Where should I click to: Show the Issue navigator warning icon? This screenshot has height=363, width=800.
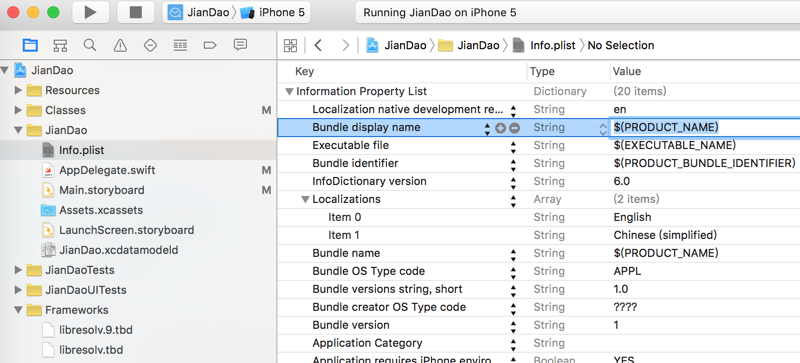pos(120,45)
